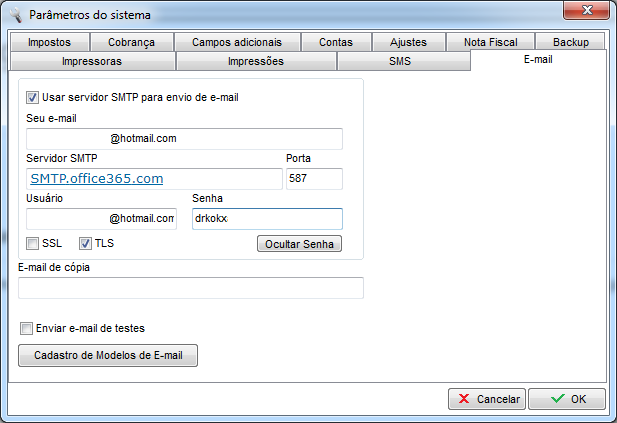Select the SMS tab
This screenshot has height=423, width=617.
point(400,61)
